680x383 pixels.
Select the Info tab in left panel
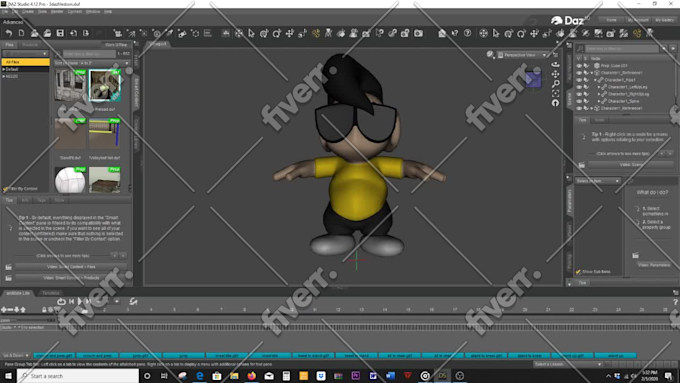point(25,200)
